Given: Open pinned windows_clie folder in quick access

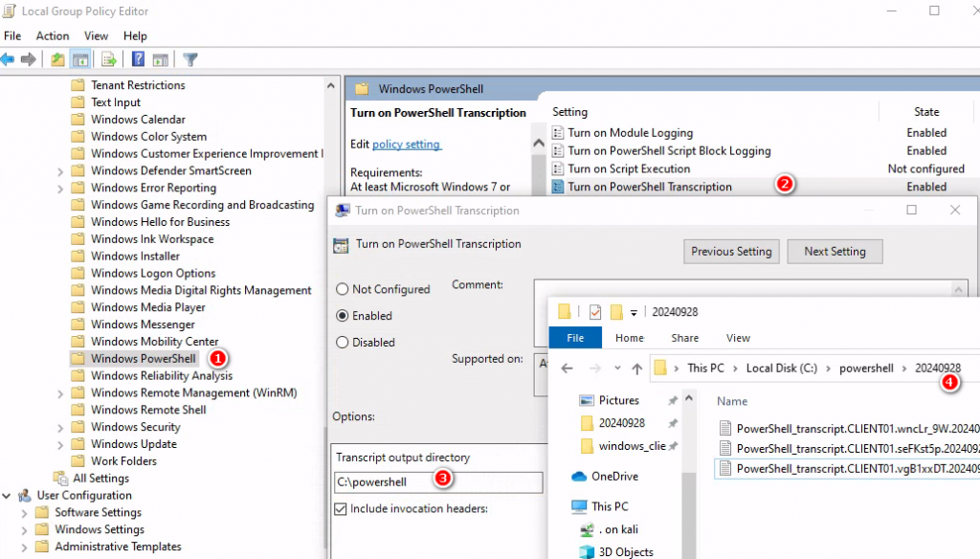Looking at the screenshot, I should (x=622, y=446).
